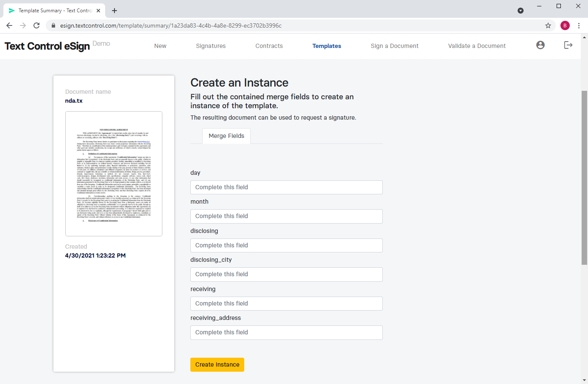Navigate to Sign a Document
The image size is (588, 384).
click(x=394, y=45)
